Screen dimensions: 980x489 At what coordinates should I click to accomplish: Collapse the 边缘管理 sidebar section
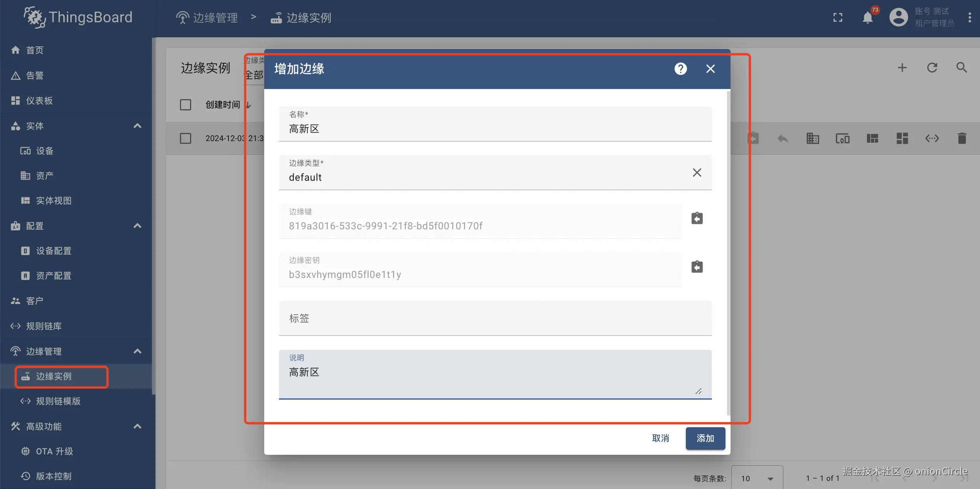tap(137, 351)
